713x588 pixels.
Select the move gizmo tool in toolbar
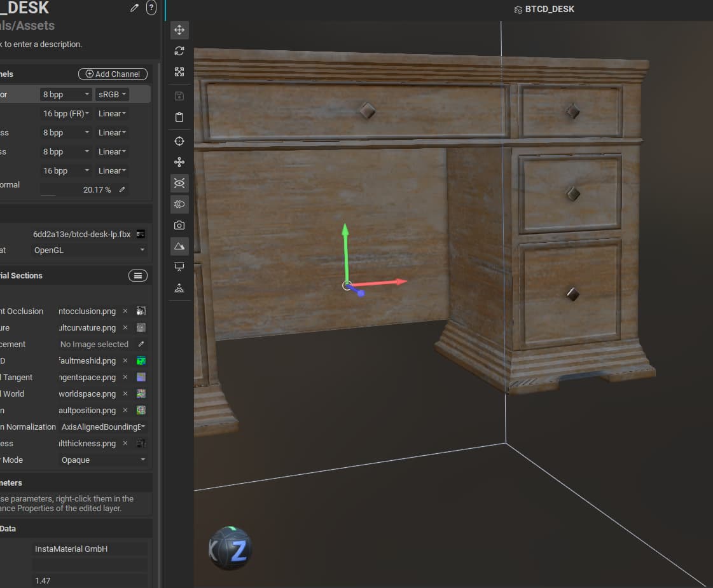(x=179, y=30)
